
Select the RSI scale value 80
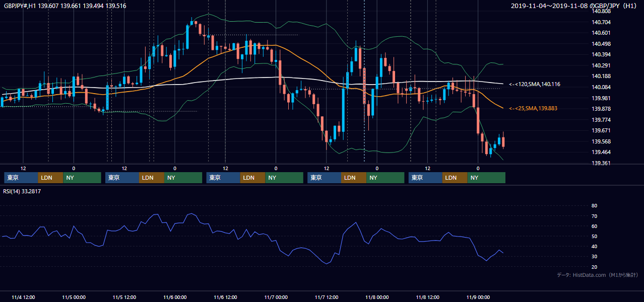595,206
